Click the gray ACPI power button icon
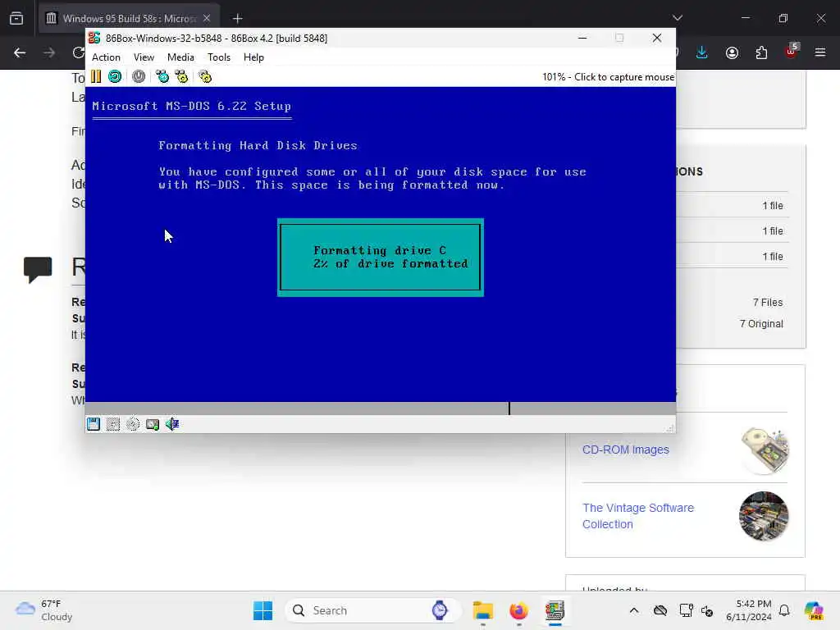This screenshot has width=840, height=630. click(138, 76)
